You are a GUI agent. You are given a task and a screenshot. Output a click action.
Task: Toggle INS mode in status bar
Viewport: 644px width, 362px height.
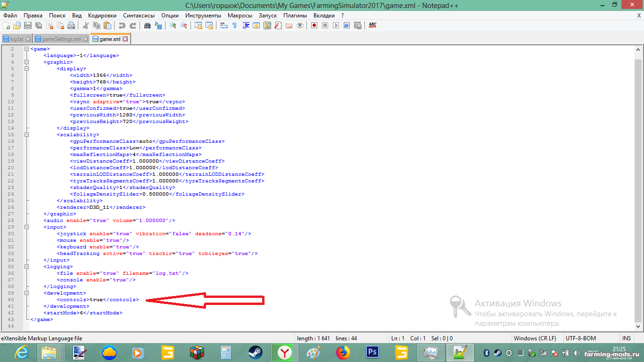click(626, 338)
